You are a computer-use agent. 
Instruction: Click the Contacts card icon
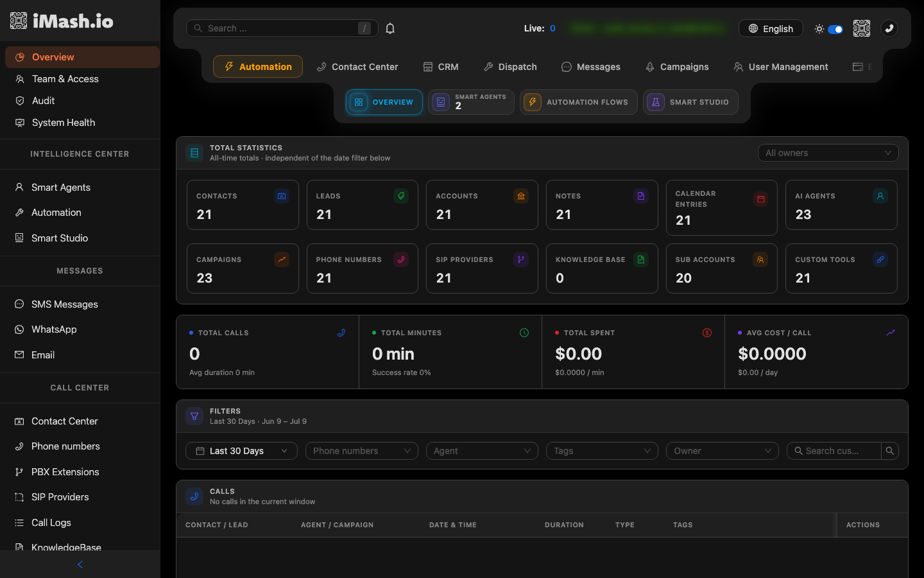click(x=282, y=196)
